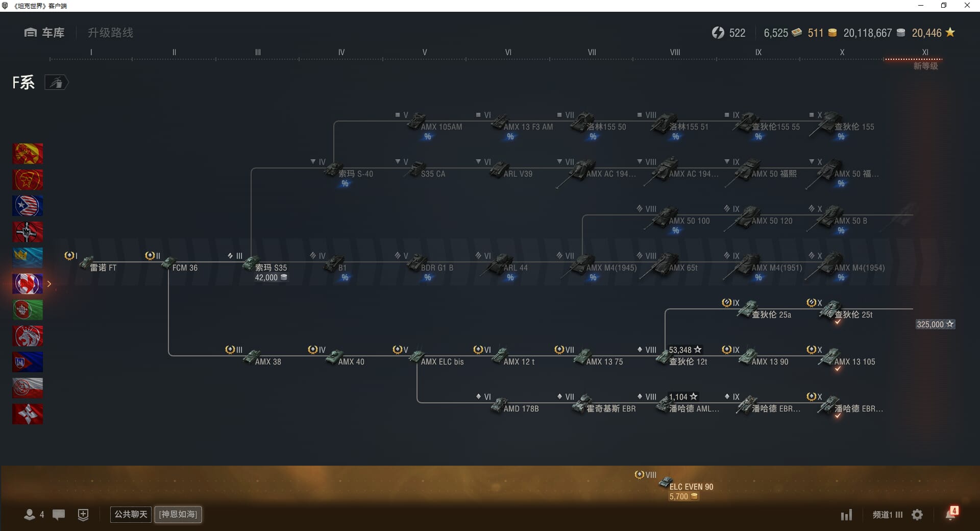Open the settings gear in bottom bar
Screen dimensions: 980x531
coord(917,515)
